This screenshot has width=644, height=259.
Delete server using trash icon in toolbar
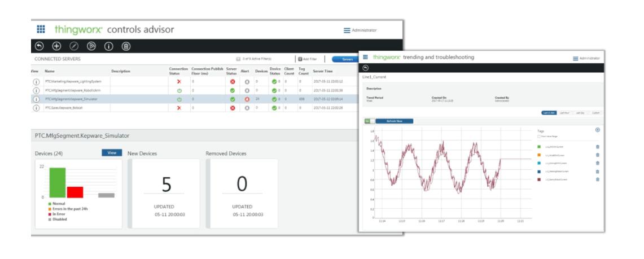(x=126, y=46)
